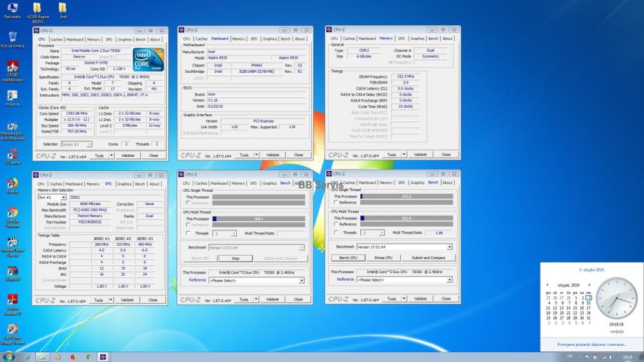This screenshot has width=644, height=362.
Task: Open the ACER Aspire 8920G folder
Action: (37, 8)
